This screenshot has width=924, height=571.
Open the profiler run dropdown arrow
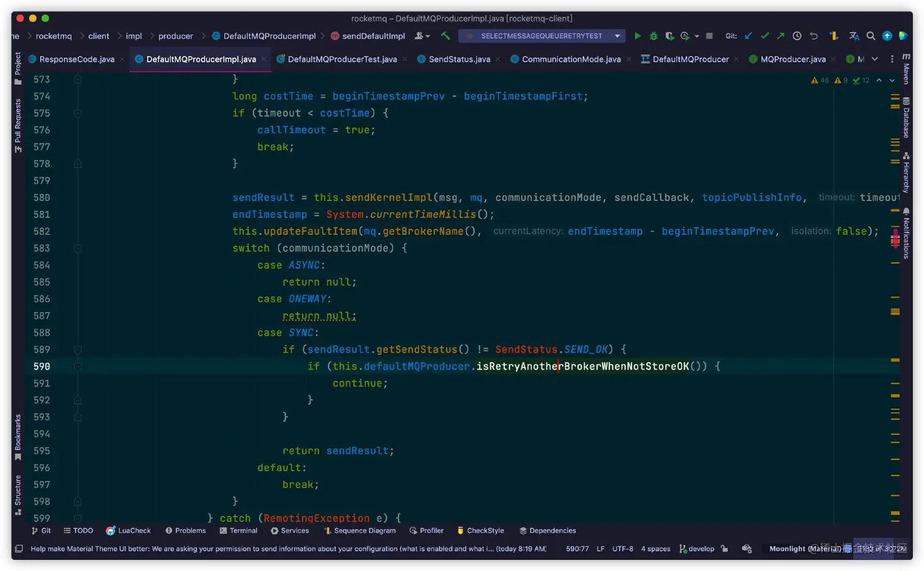coord(697,36)
